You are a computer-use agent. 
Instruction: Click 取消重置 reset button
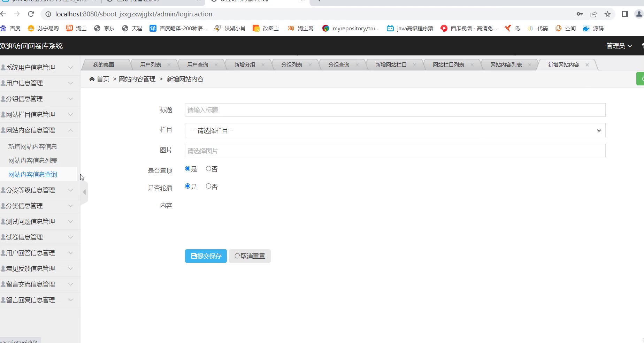250,256
